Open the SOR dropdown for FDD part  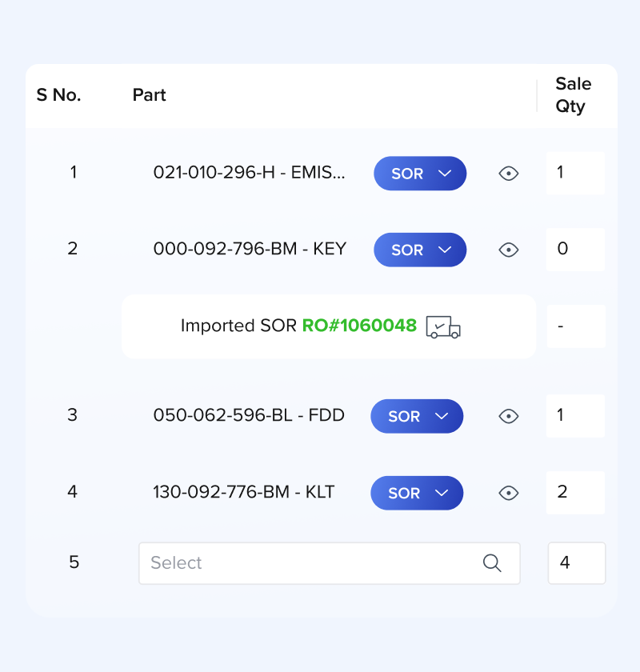(417, 416)
